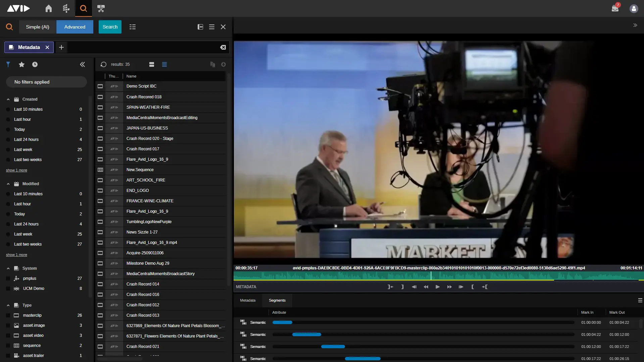Collapse the Created filter group

click(x=8, y=99)
